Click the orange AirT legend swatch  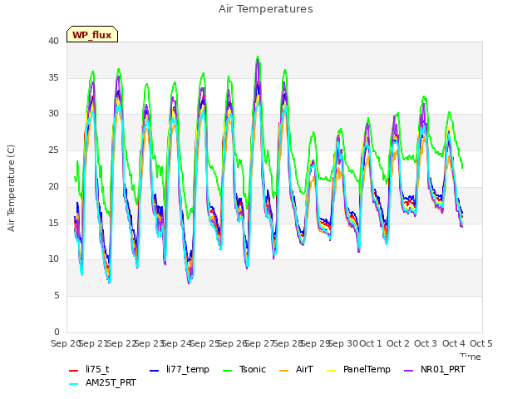(284, 370)
